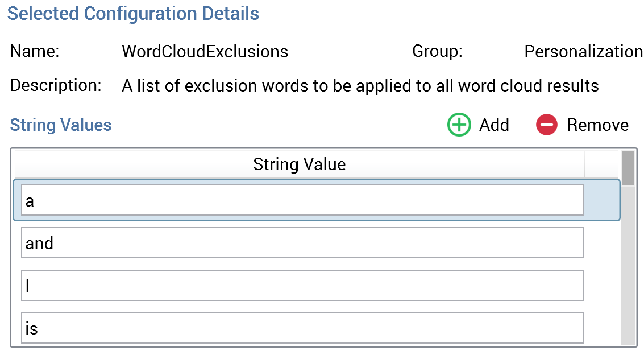The height and width of the screenshot is (351, 644).
Task: Click the red minus Remove icon
Action: tap(547, 125)
